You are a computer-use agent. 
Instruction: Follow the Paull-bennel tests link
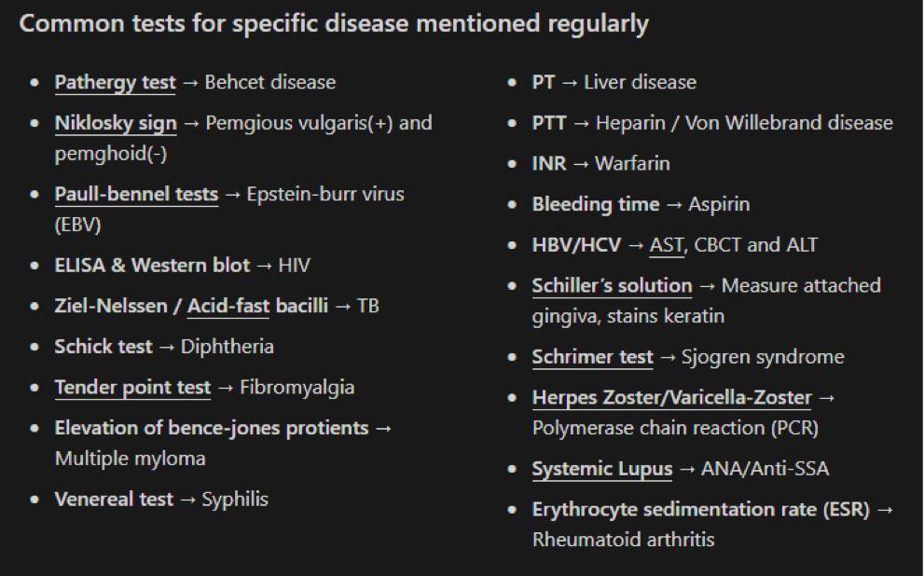pos(136,195)
